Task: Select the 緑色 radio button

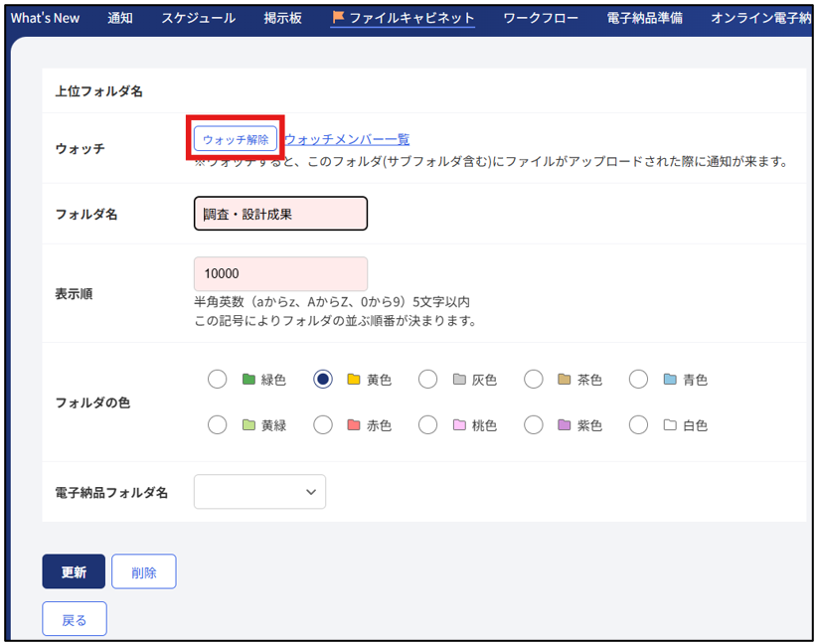Action: pos(218,380)
